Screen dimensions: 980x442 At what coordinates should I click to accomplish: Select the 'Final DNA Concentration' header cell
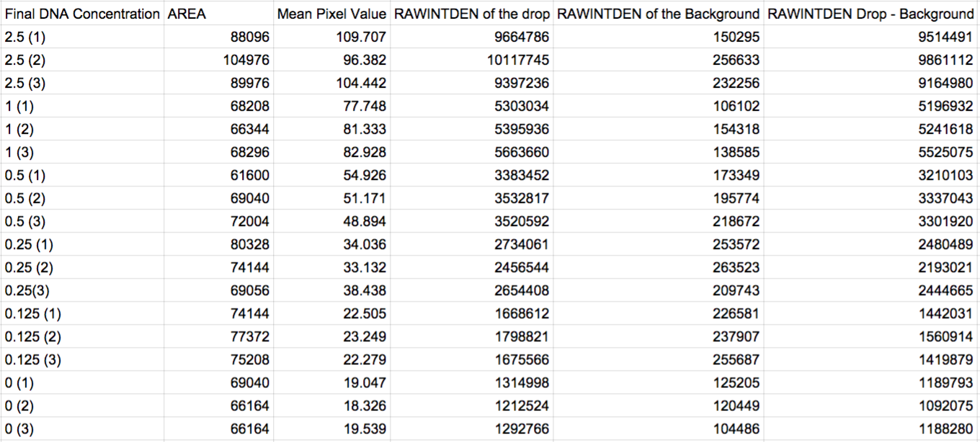pyautogui.click(x=82, y=14)
